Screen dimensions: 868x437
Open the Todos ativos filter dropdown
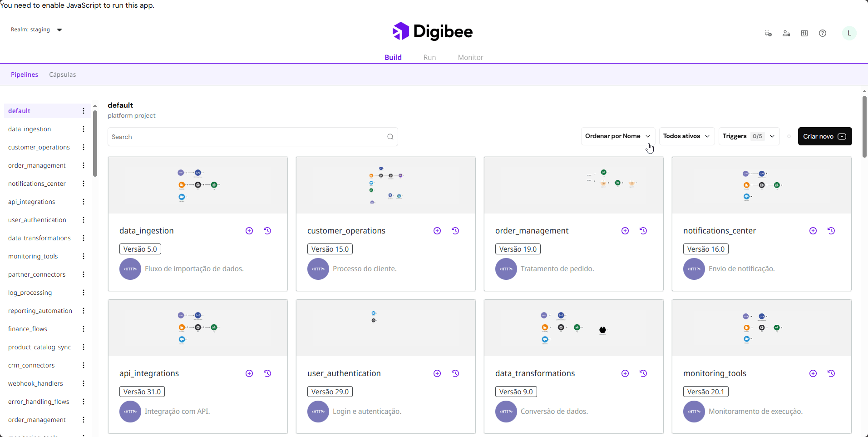tap(686, 136)
